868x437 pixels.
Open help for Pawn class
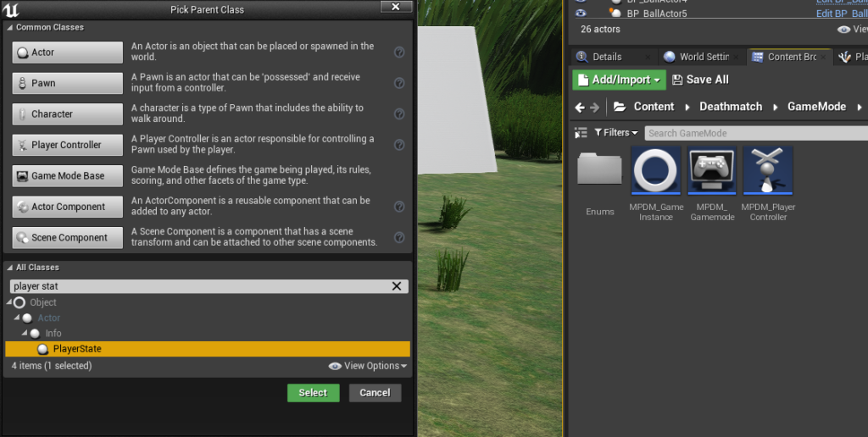(399, 83)
